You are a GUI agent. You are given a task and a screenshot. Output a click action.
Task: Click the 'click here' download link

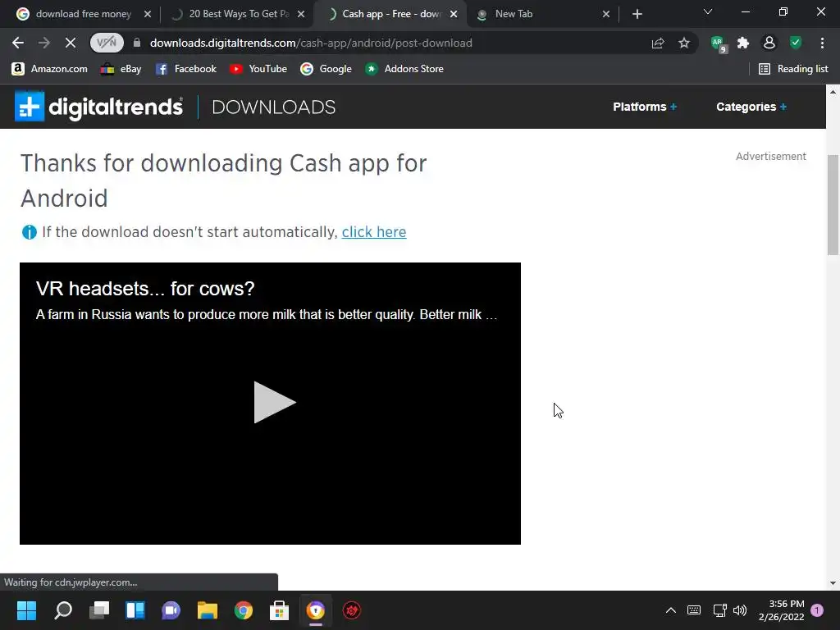[x=374, y=232]
